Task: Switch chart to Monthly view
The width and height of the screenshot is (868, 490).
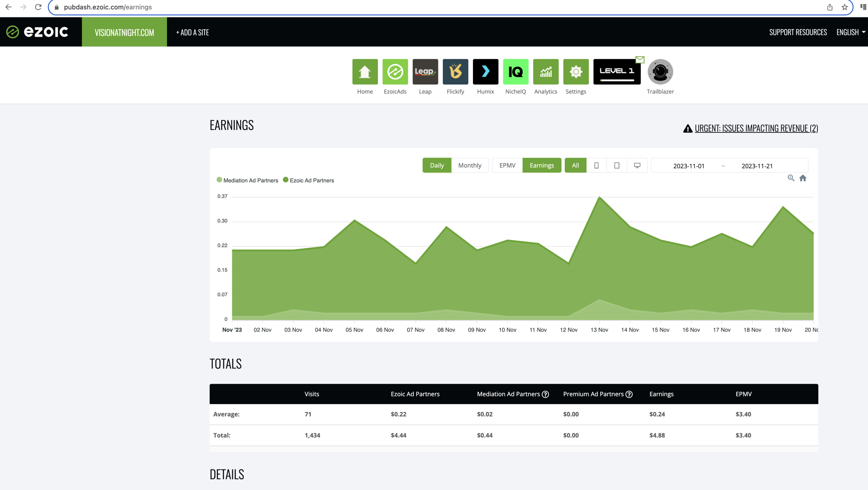Action: click(470, 165)
